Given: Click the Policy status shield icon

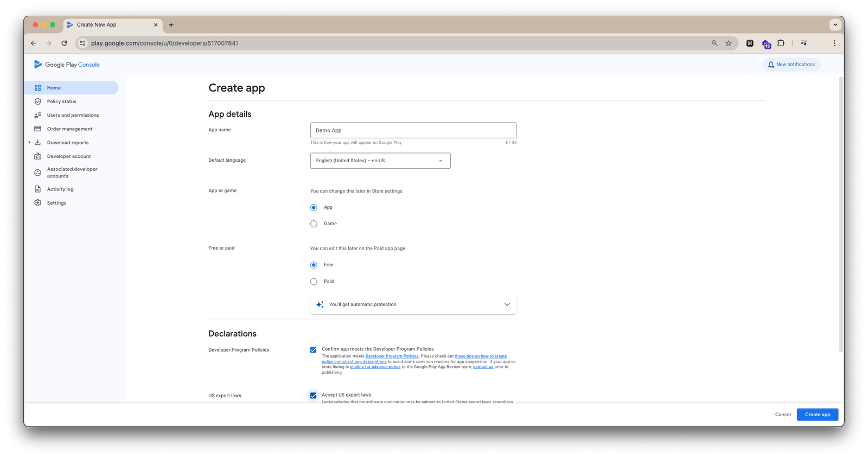Looking at the screenshot, I should [38, 101].
